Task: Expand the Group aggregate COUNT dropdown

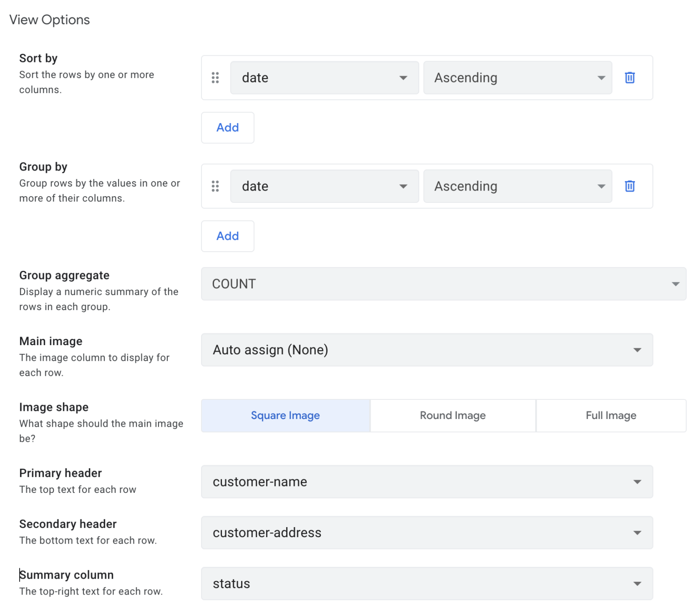Action: (x=443, y=284)
